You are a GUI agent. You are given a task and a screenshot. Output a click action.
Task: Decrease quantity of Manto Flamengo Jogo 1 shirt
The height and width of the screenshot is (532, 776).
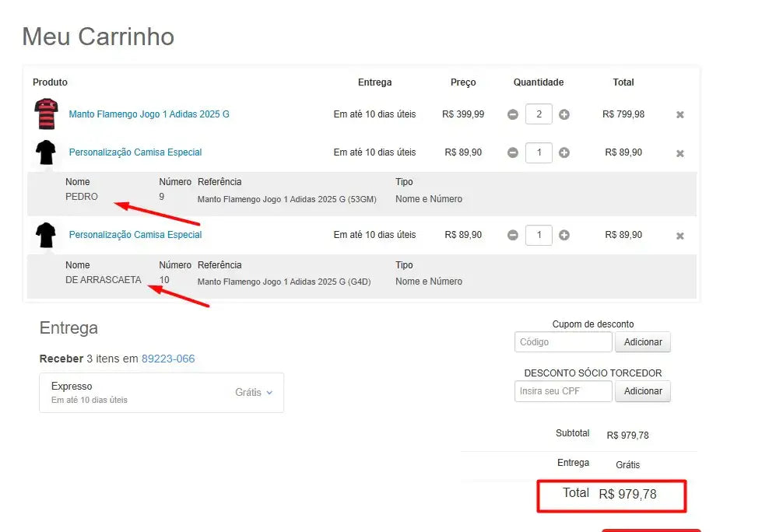(x=512, y=114)
